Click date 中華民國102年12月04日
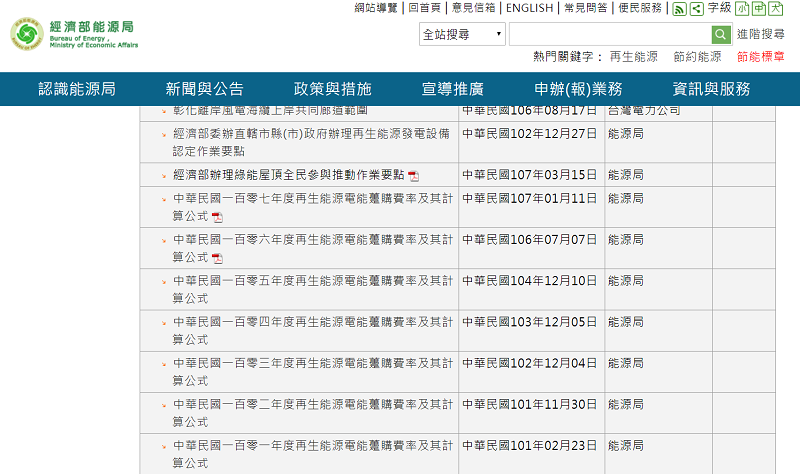 (x=530, y=363)
